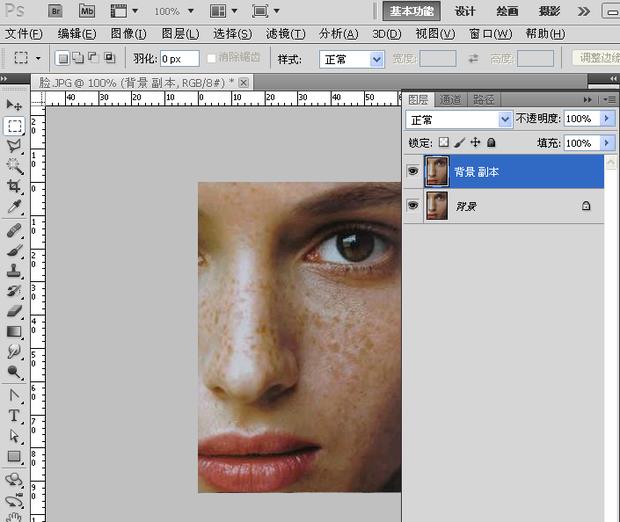620x522 pixels.
Task: Open the layer blend mode dropdown
Action: [460, 119]
